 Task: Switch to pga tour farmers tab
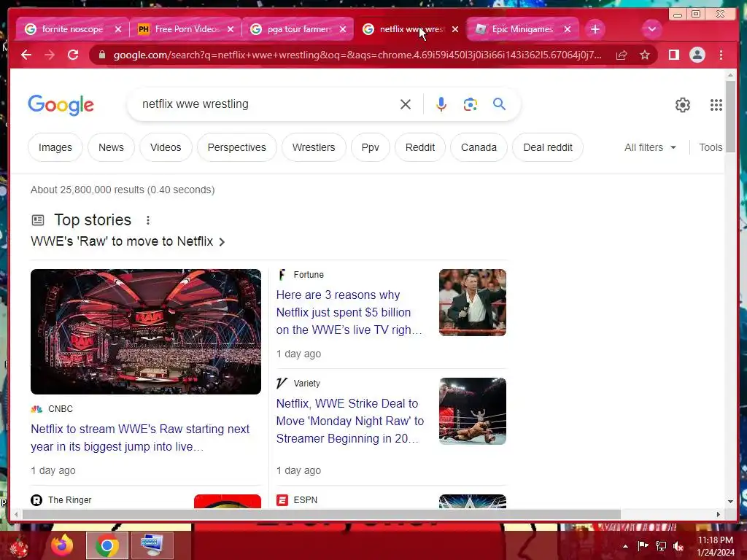[x=299, y=29]
